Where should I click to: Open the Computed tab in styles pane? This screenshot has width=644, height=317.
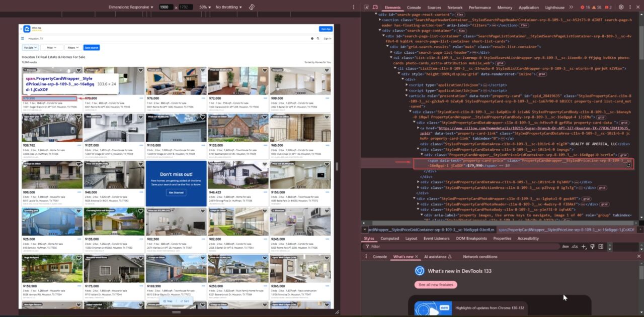click(390, 238)
